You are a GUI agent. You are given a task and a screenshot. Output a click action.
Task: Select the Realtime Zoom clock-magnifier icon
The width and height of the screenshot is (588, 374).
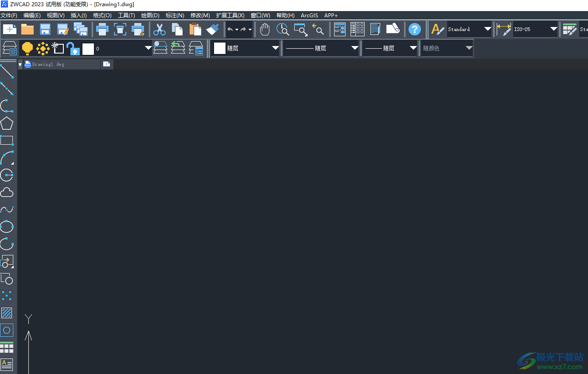(x=282, y=29)
